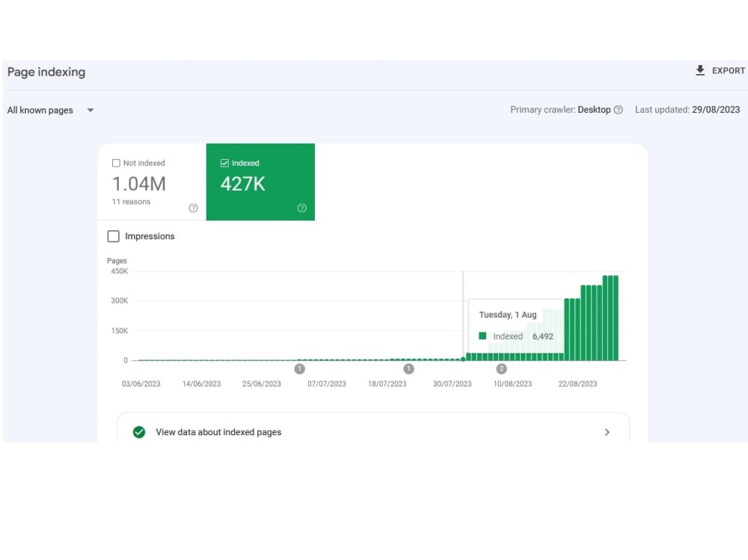Click the Last updated 29/08/2023 text

(x=687, y=110)
